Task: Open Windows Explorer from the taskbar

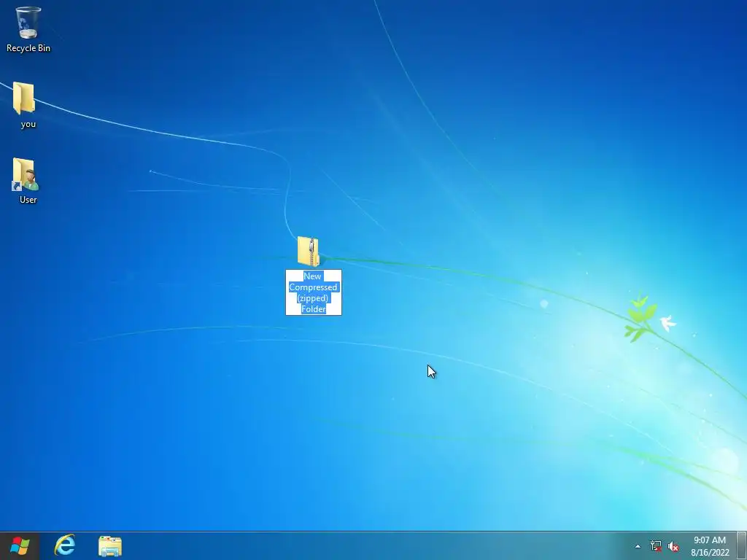Action: click(x=110, y=546)
